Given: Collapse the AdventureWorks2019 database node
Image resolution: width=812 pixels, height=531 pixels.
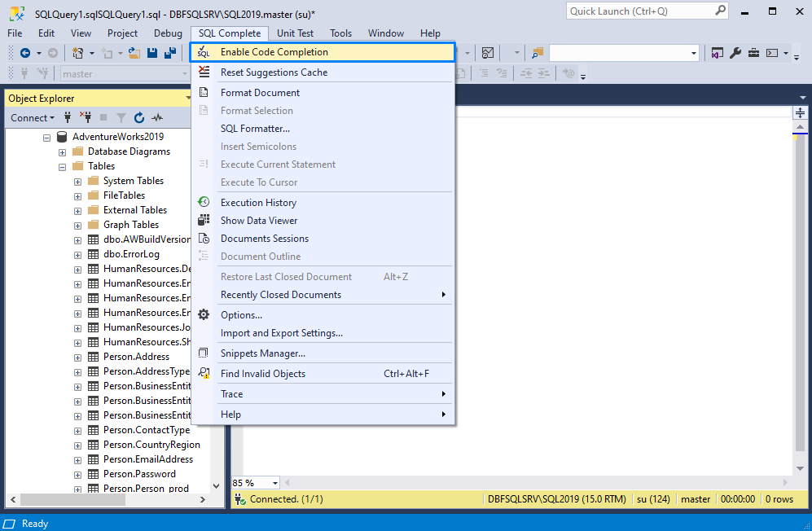Looking at the screenshot, I should pyautogui.click(x=46, y=138).
